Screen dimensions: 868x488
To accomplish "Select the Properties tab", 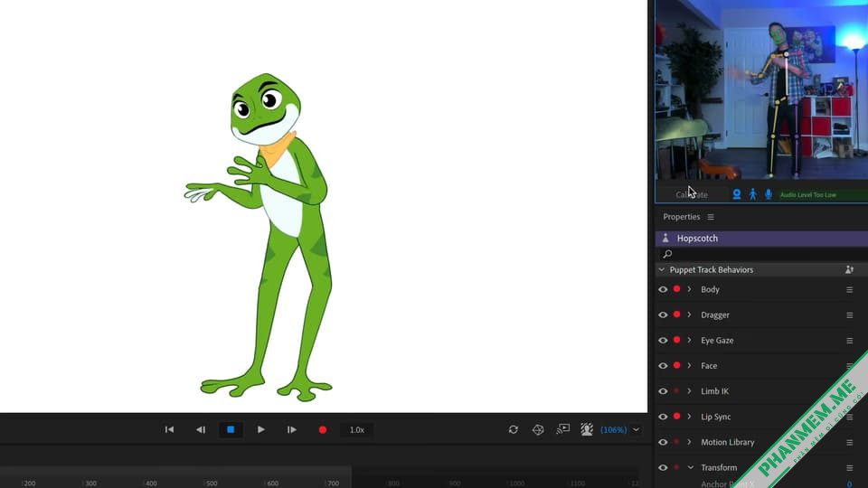I will click(682, 217).
